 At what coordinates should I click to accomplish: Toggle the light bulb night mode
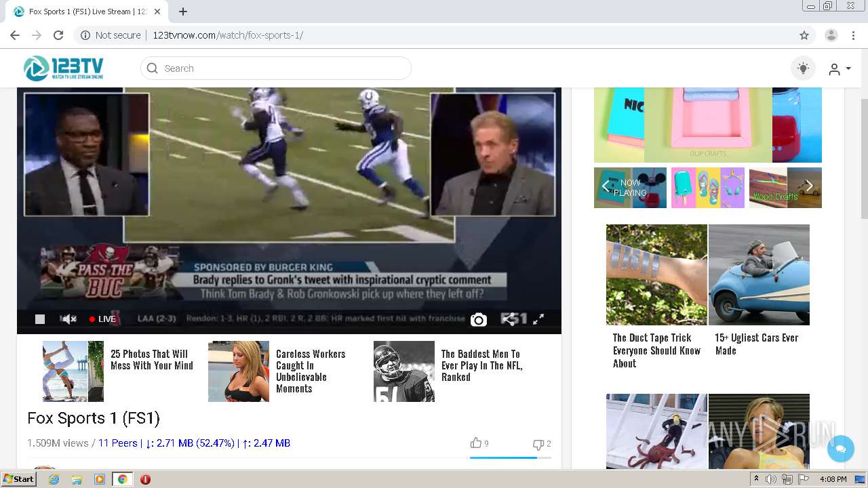point(804,68)
